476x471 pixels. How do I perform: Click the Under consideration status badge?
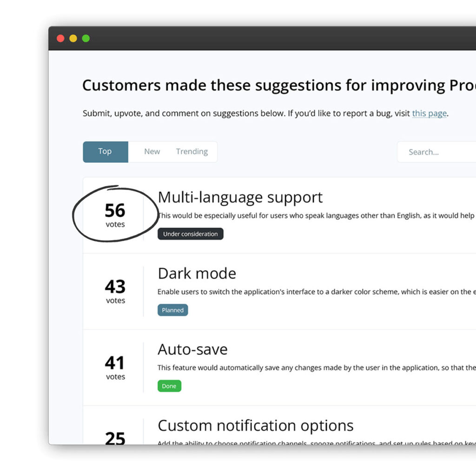[190, 234]
